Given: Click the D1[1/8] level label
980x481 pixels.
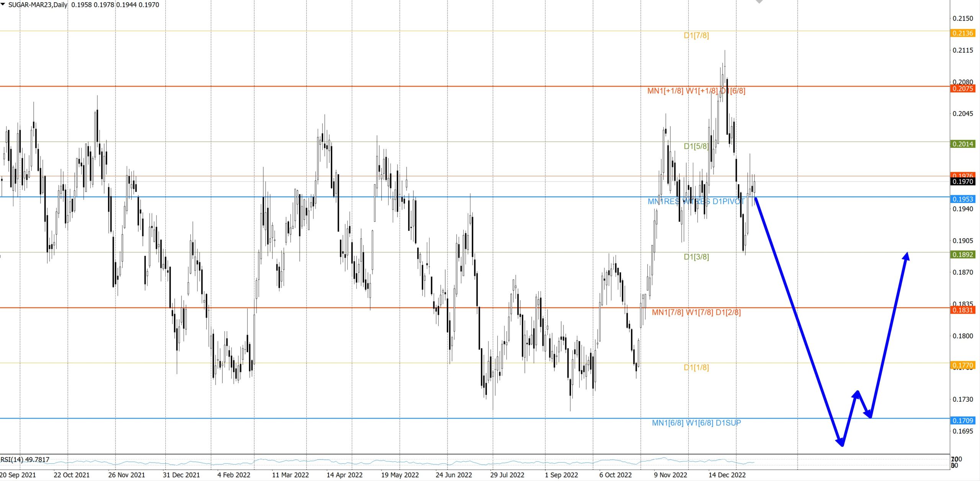Looking at the screenshot, I should (696, 368).
